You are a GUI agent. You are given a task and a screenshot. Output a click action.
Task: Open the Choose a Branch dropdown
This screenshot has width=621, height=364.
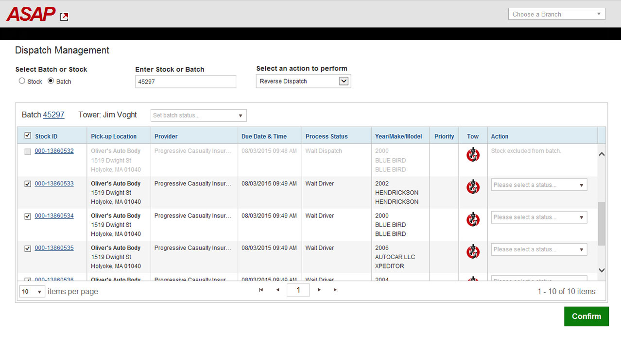pos(556,14)
